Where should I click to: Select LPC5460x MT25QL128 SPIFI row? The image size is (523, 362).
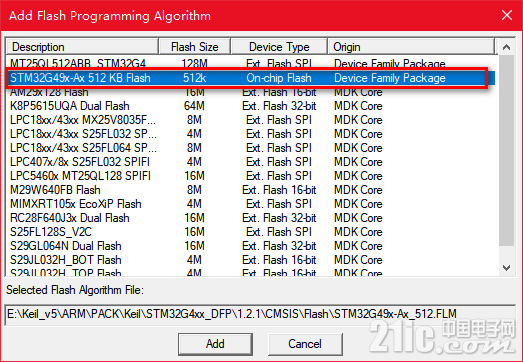(x=250, y=176)
